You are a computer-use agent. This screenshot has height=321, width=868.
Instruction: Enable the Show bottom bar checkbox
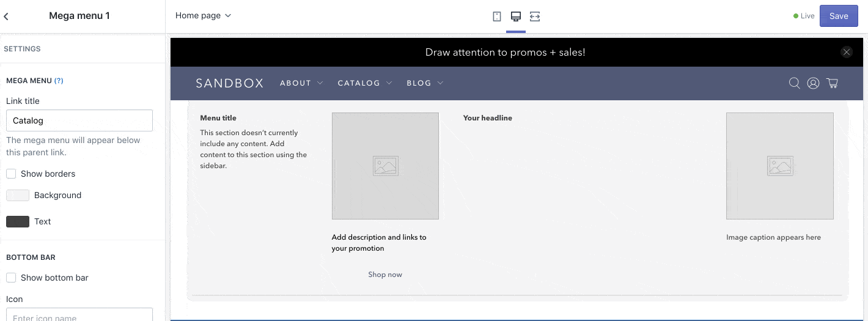click(11, 278)
